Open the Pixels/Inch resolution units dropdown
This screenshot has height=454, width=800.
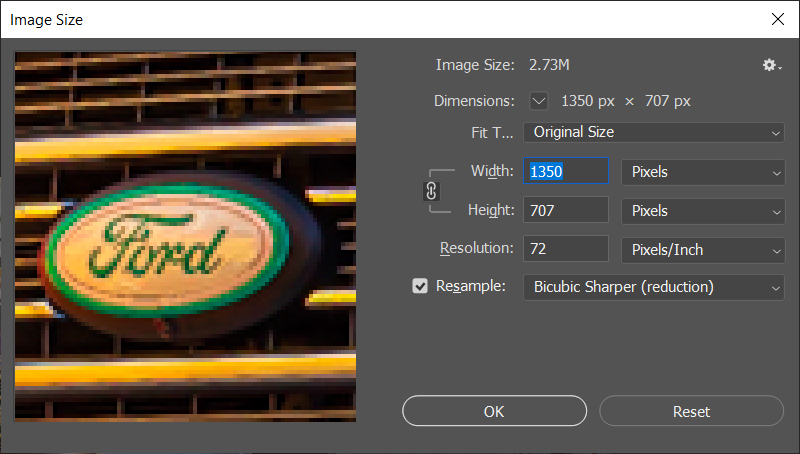[703, 250]
